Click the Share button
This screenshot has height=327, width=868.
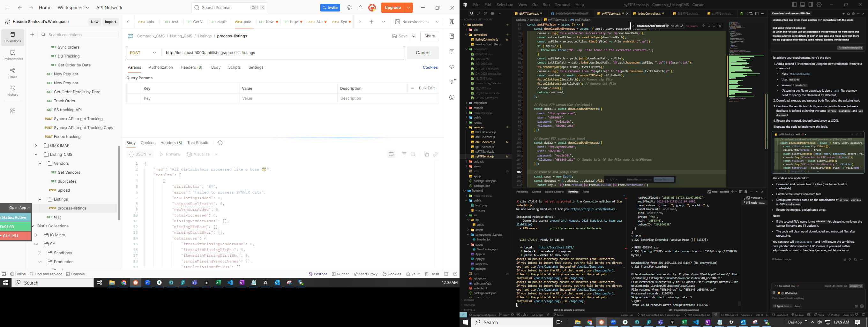(x=429, y=36)
